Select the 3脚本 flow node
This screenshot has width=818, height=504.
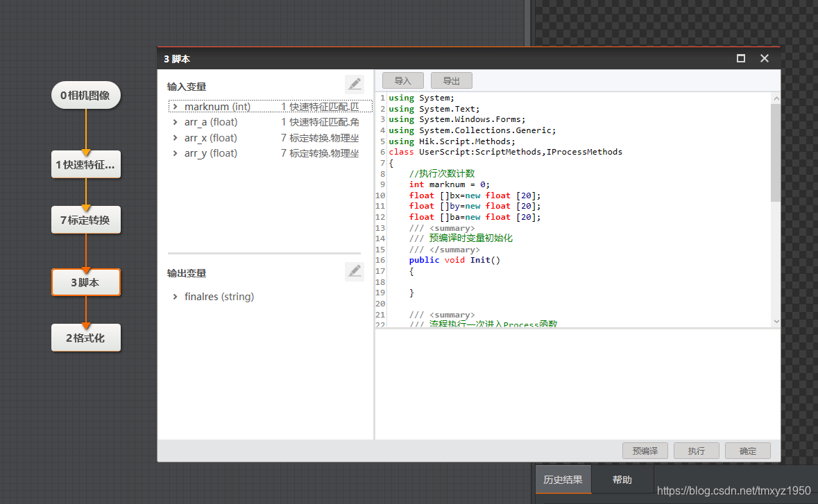[x=85, y=282]
